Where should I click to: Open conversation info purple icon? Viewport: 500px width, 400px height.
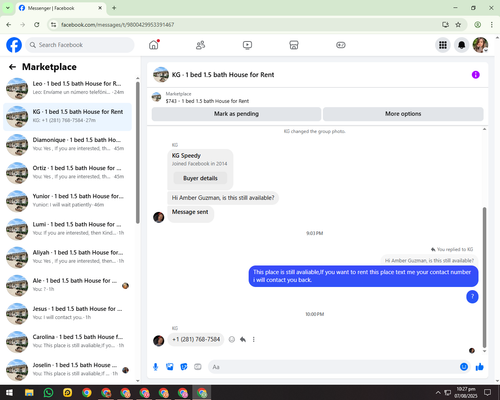pos(475,75)
